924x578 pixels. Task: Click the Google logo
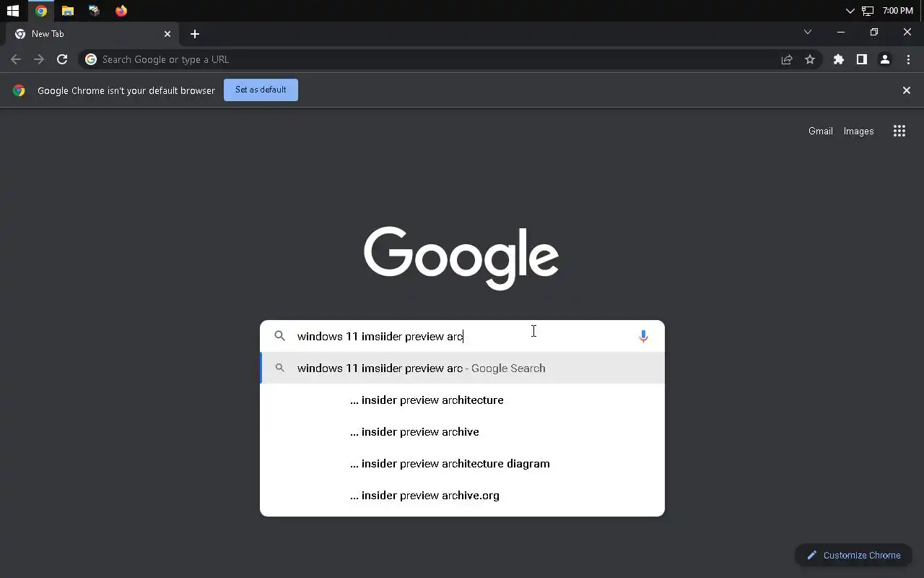461,258
